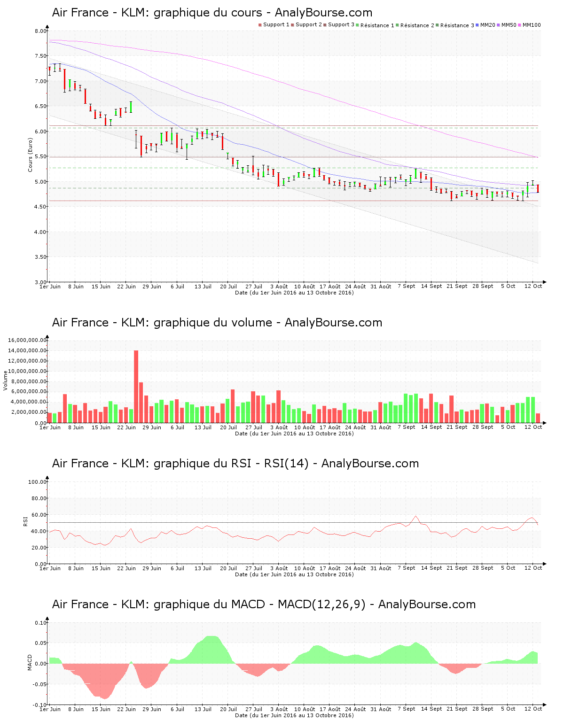This screenshot has height=728, width=564.
Task: Click the date range caption under price chart
Action: (294, 293)
